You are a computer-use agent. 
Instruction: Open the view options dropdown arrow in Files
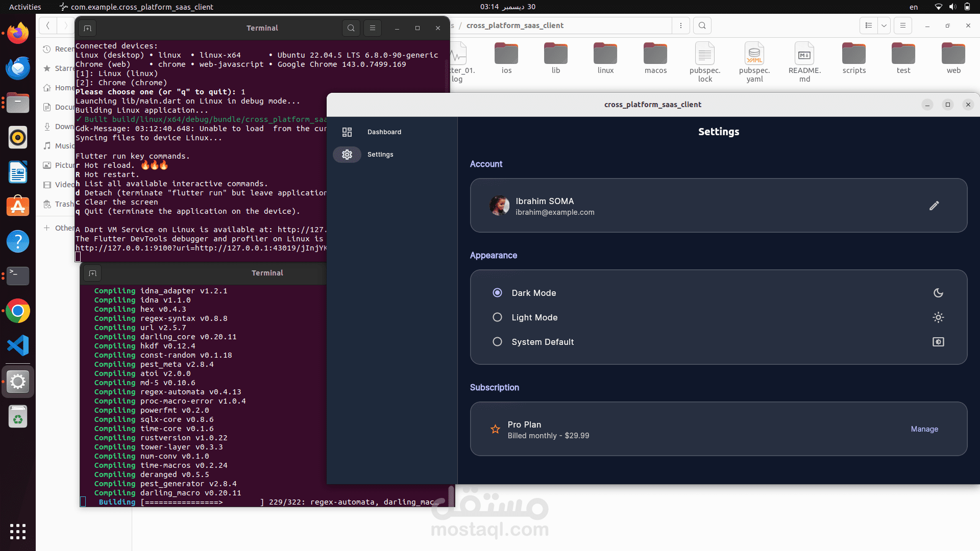click(x=884, y=26)
